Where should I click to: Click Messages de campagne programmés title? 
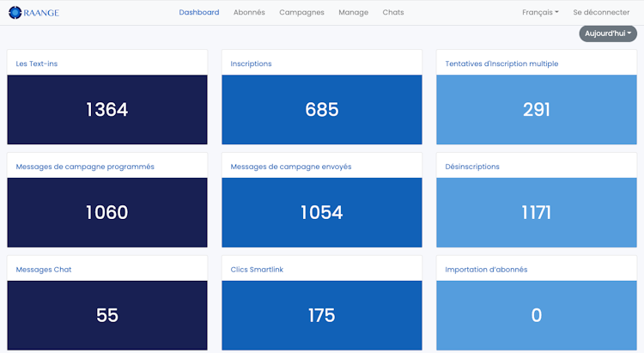coord(85,167)
